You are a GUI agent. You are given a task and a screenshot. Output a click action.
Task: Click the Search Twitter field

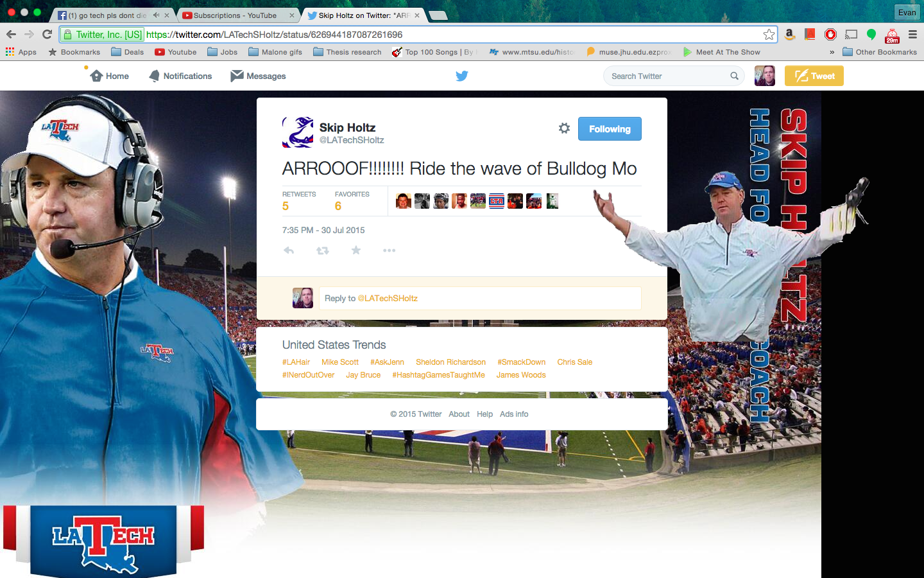667,76
